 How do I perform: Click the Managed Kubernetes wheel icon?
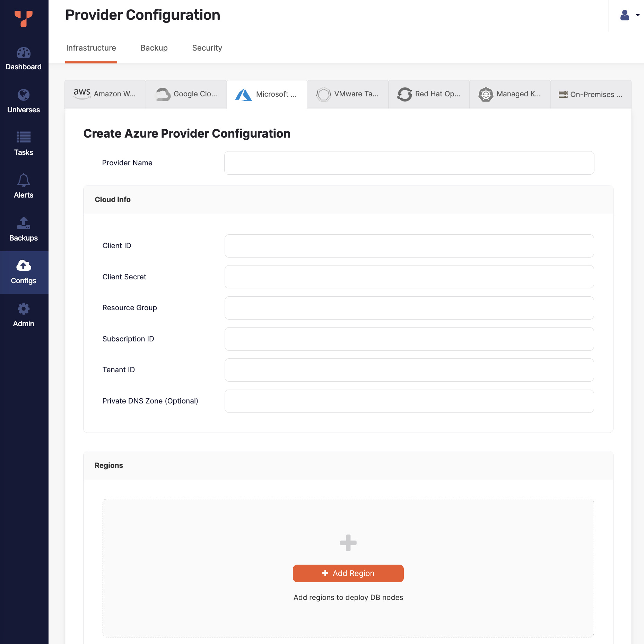point(486,94)
